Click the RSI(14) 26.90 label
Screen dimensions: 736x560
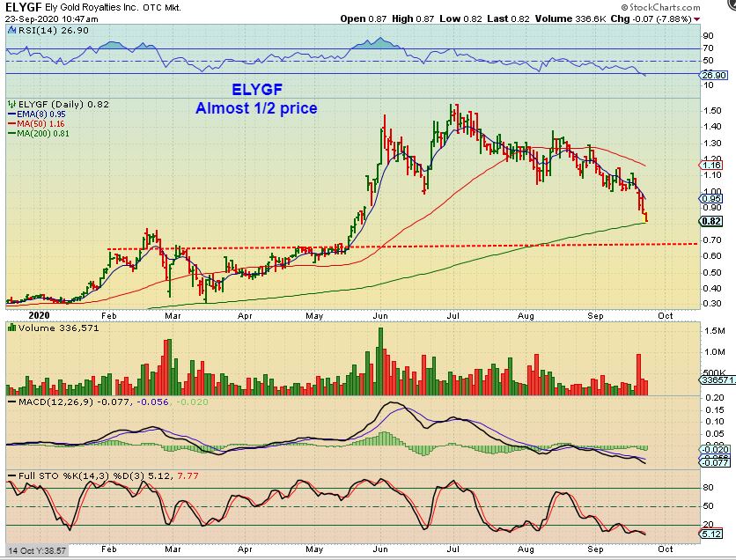53,31
